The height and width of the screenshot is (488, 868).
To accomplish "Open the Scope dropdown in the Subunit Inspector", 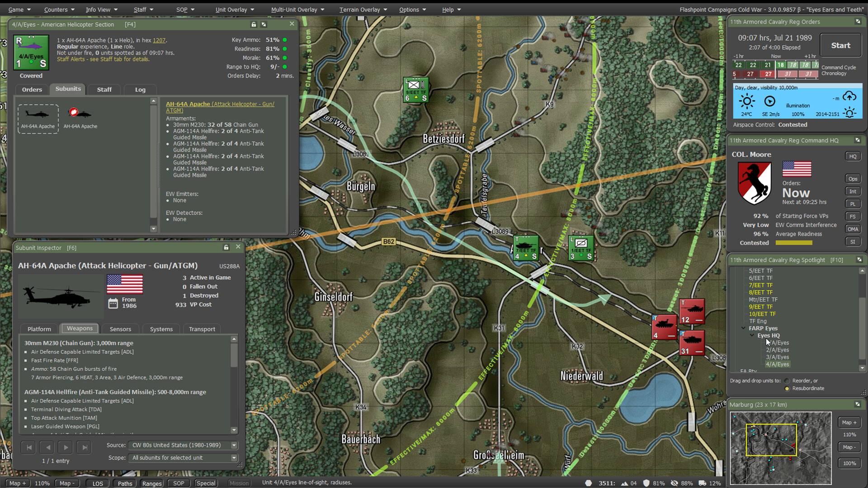I will pos(234,458).
